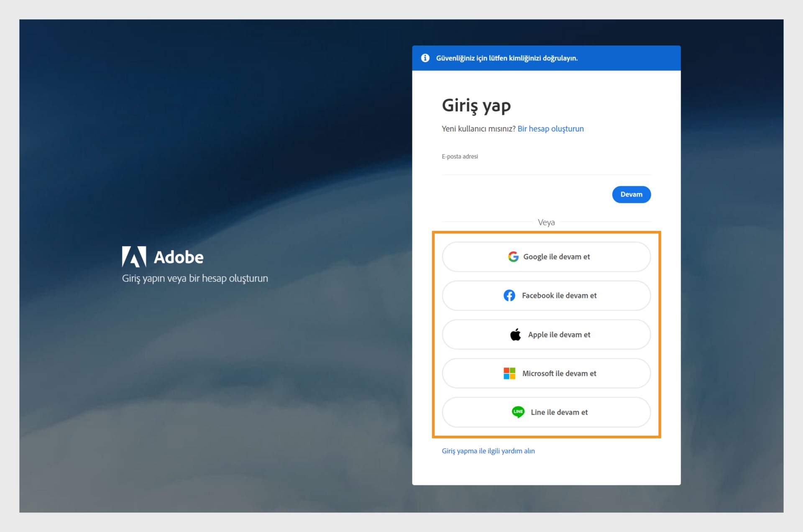Click the Line app icon to continue
The height and width of the screenshot is (532, 803).
pyautogui.click(x=517, y=412)
